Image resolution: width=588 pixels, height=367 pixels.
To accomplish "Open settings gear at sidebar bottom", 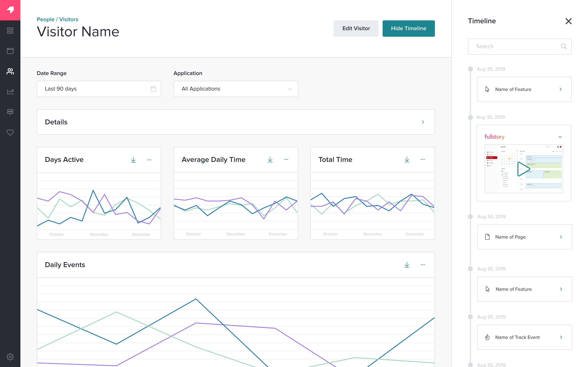I will (x=10, y=357).
